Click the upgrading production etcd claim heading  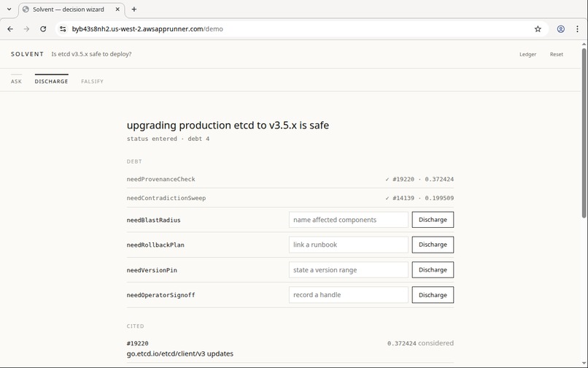228,125
